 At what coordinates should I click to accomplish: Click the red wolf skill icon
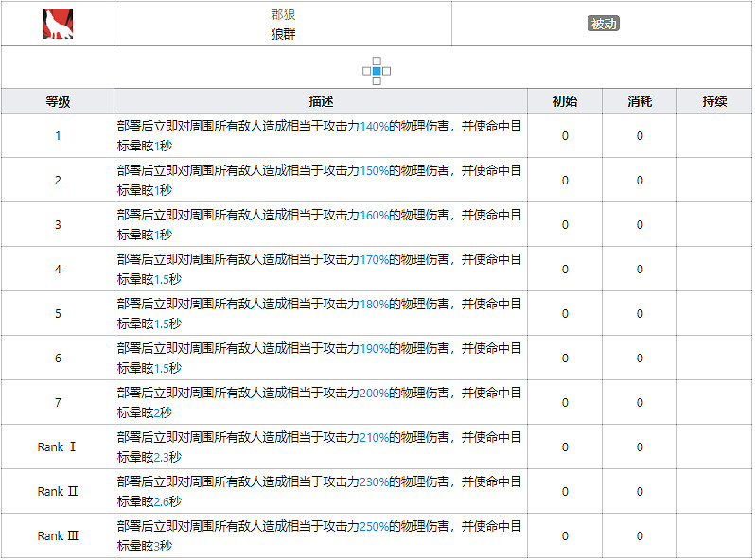click(58, 24)
